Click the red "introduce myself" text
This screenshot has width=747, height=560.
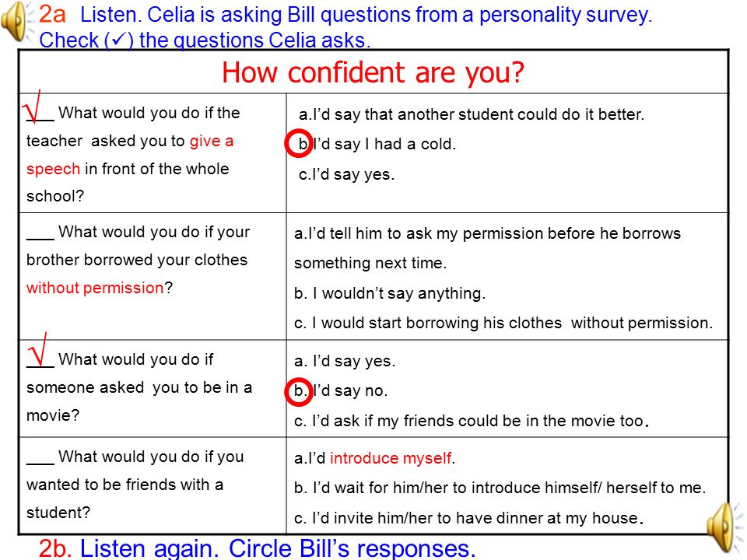391,458
